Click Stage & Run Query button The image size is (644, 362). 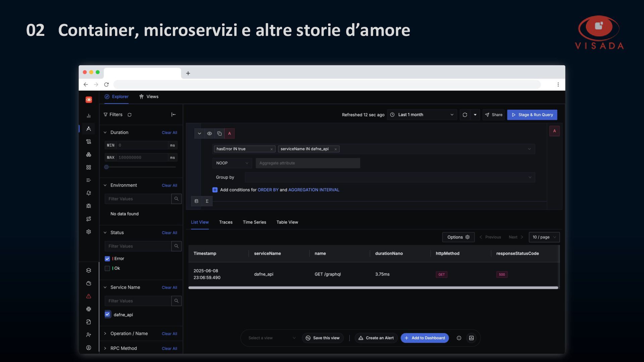(532, 115)
